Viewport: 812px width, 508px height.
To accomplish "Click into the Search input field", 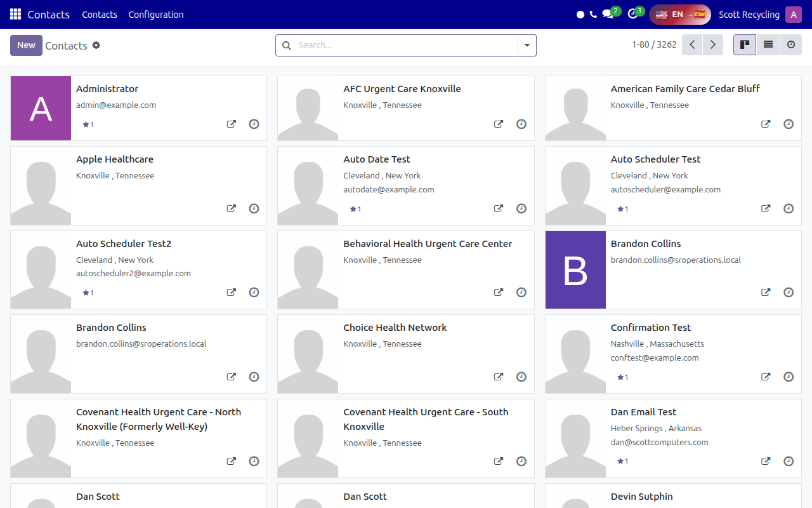I will point(406,45).
